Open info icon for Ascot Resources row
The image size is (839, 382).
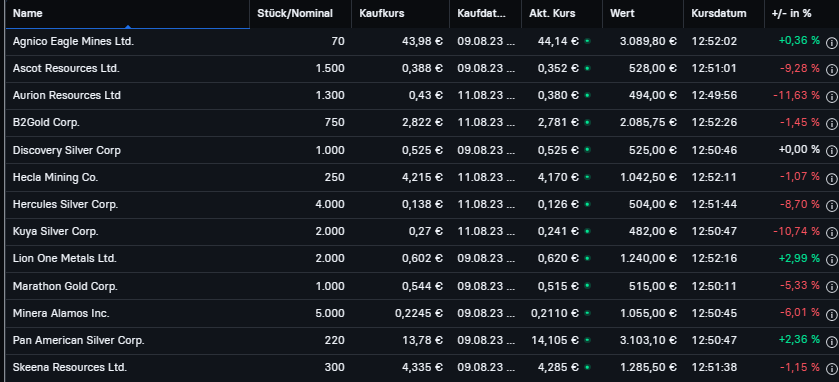[x=832, y=70]
